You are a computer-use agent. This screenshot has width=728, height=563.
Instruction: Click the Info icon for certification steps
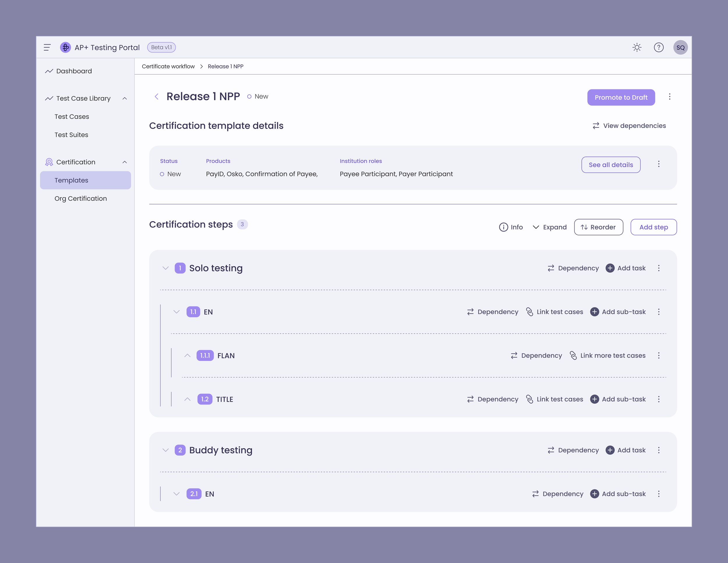[x=503, y=227]
